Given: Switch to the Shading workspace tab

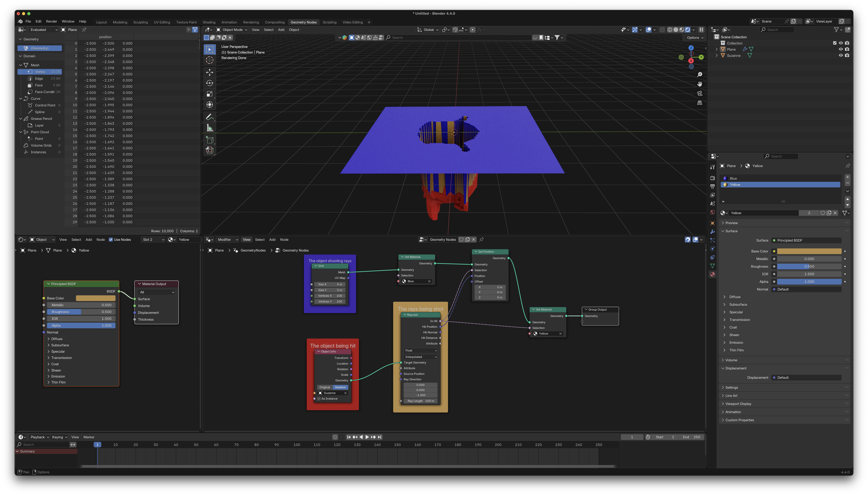Looking at the screenshot, I should pos(209,22).
